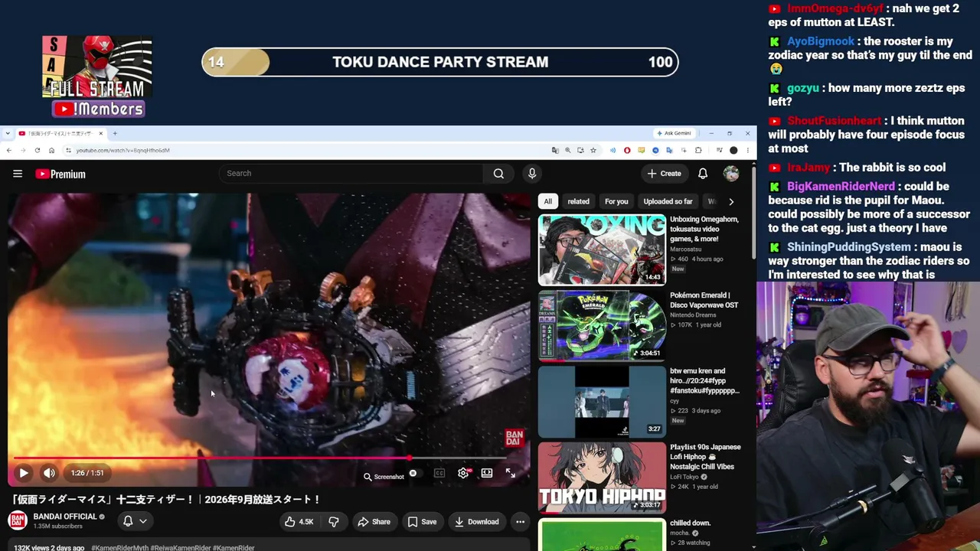
Task: Seek on the red video progress bar
Action: pyautogui.click(x=260, y=458)
